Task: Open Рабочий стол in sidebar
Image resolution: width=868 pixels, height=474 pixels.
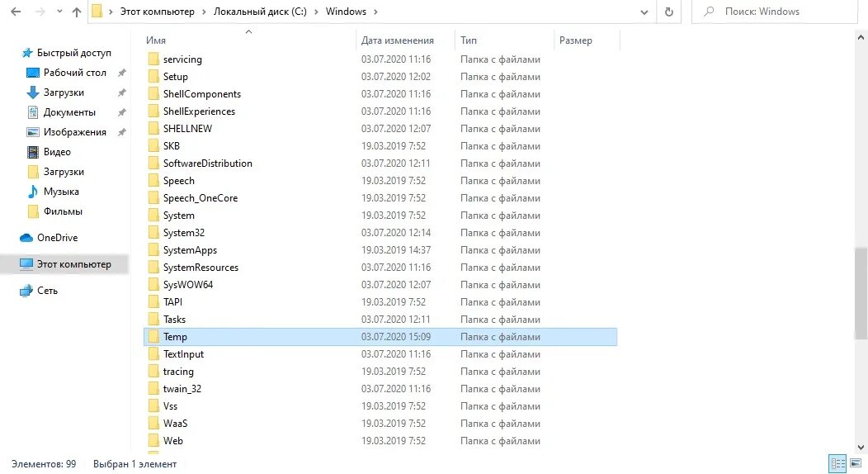Action: tap(67, 73)
